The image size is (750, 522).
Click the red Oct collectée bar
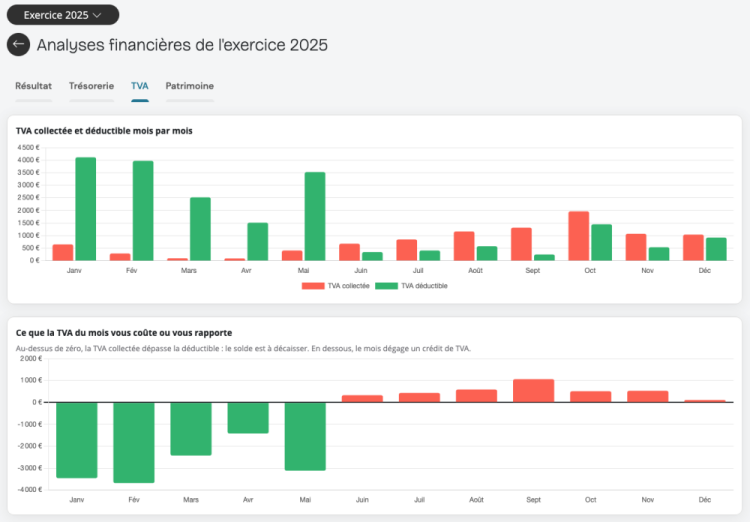579,236
